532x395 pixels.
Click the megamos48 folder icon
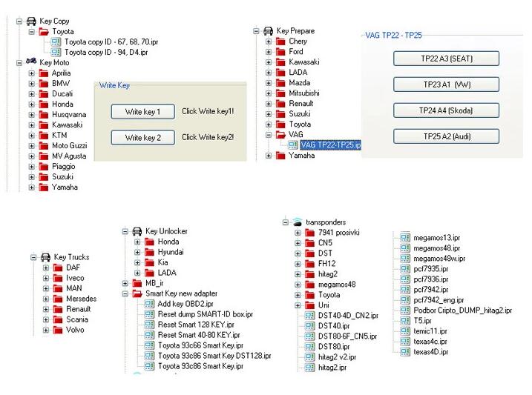pos(309,285)
